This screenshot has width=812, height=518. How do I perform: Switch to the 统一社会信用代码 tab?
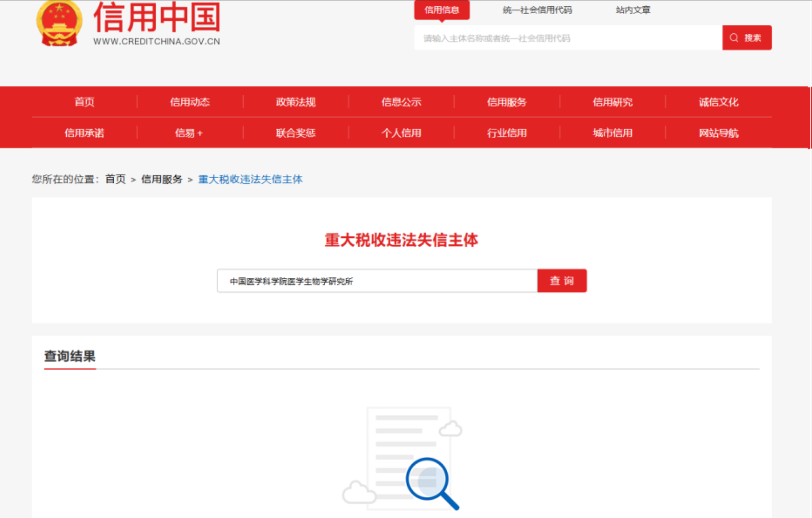537,10
